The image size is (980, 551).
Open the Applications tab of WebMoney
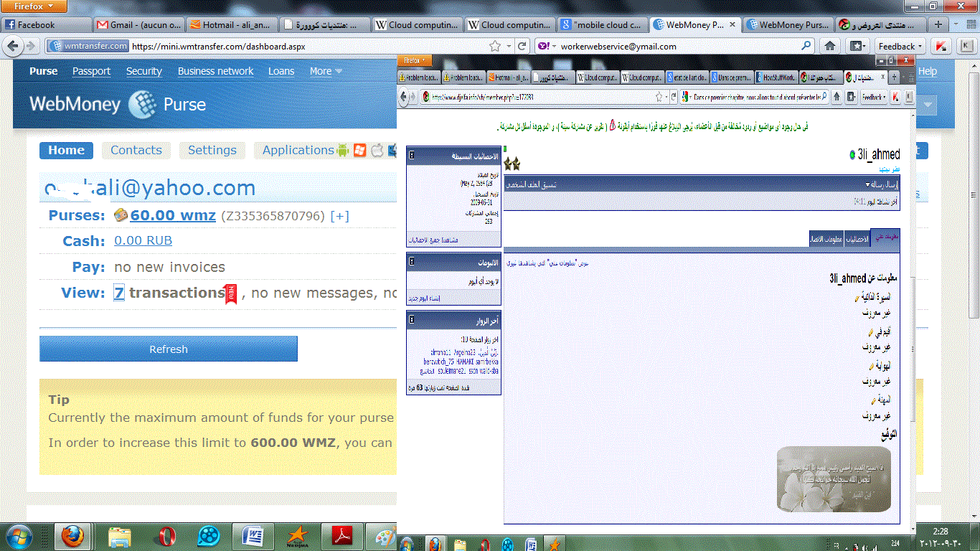[298, 150]
